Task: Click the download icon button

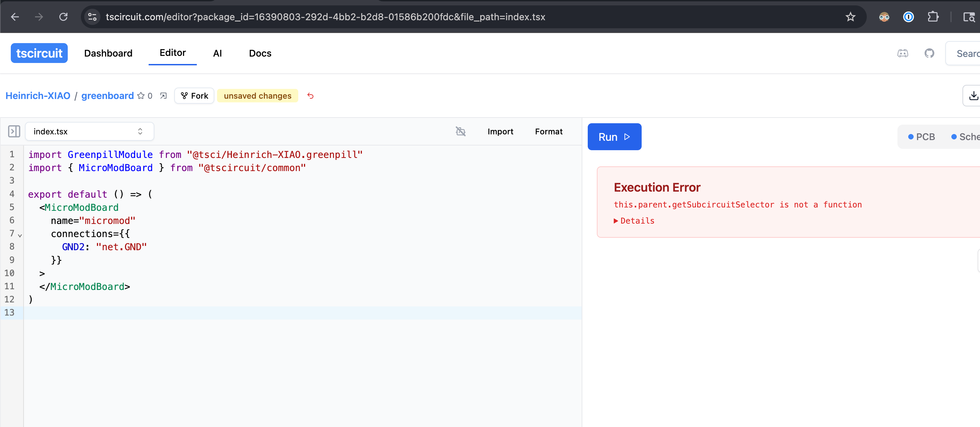Action: [973, 96]
